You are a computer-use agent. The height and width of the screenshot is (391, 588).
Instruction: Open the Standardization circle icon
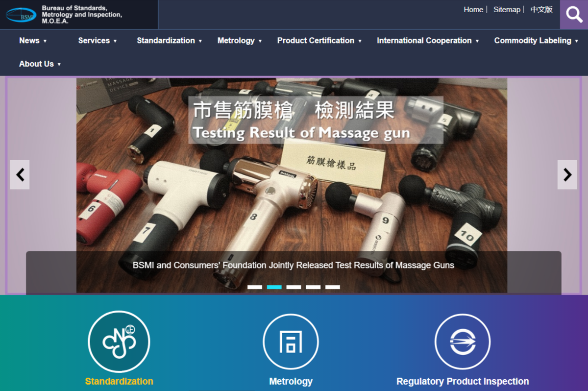coord(119,342)
